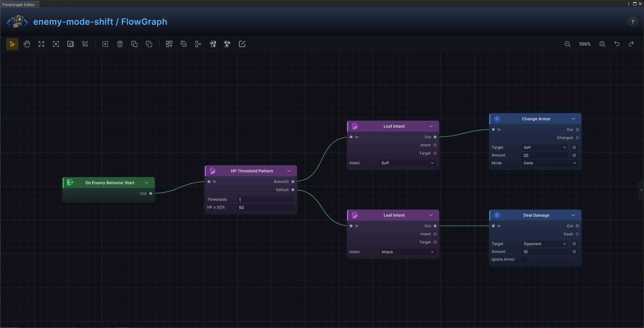This screenshot has height=328, width=644.
Task: Click the On Enemy Behavior Start node icon
Action: pos(70,183)
